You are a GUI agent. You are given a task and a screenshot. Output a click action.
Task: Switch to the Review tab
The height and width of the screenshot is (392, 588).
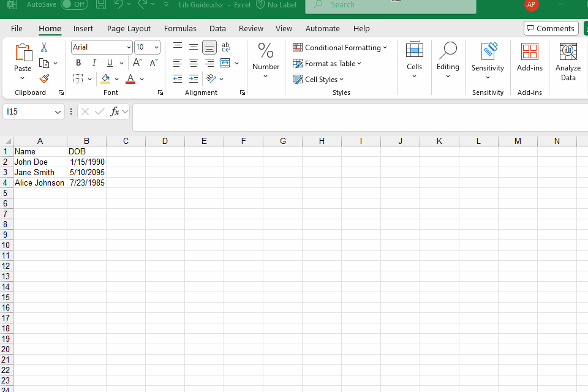(251, 29)
